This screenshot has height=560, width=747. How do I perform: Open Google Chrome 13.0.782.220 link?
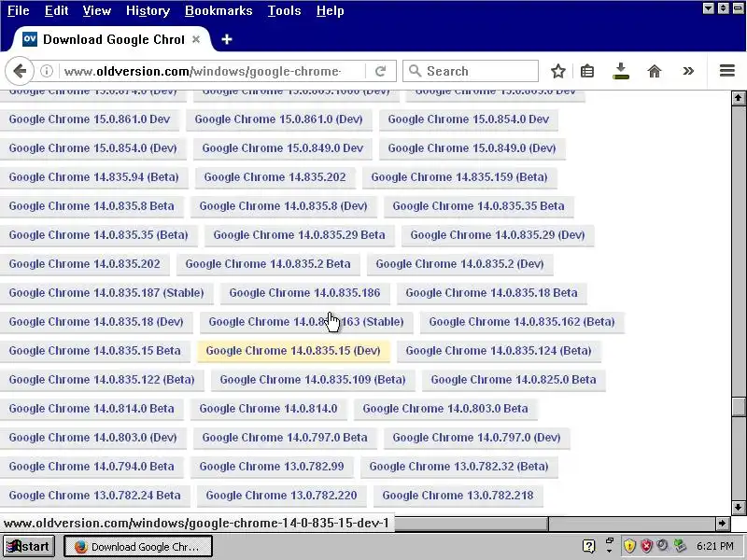tap(281, 496)
